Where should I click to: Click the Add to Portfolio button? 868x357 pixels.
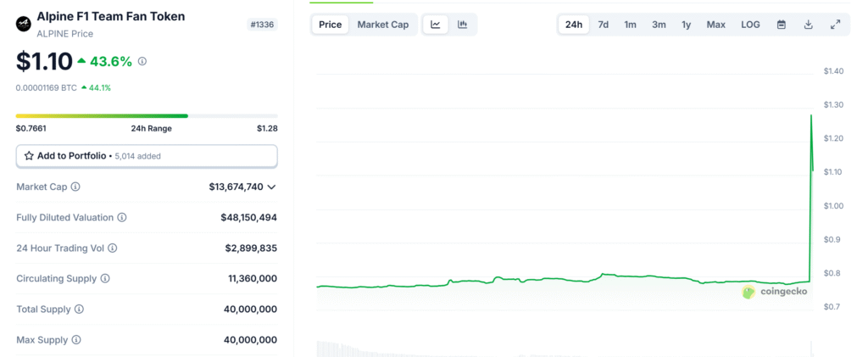point(147,156)
